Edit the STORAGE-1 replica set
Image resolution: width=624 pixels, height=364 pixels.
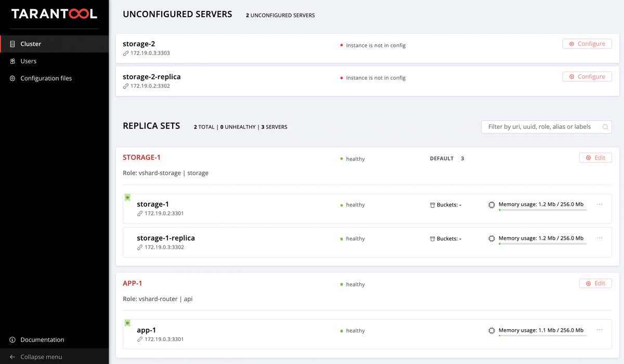(x=595, y=158)
